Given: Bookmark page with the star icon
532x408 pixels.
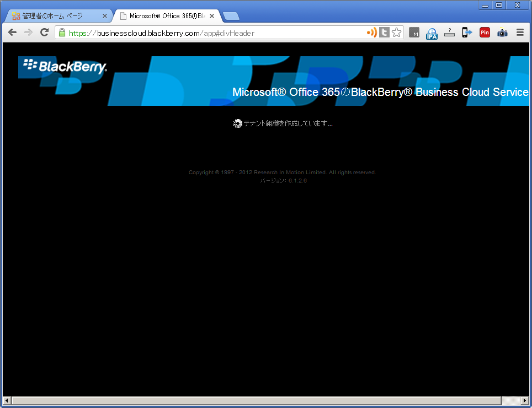Looking at the screenshot, I should tap(396, 33).
